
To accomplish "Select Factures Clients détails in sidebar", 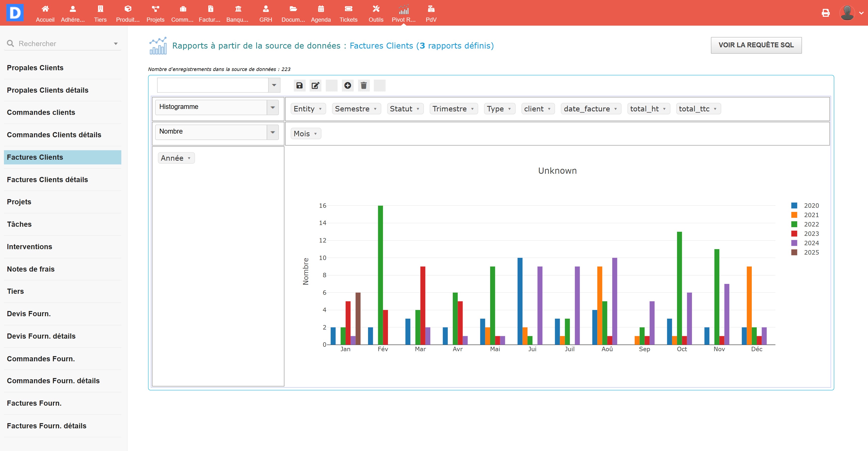I will pos(48,179).
